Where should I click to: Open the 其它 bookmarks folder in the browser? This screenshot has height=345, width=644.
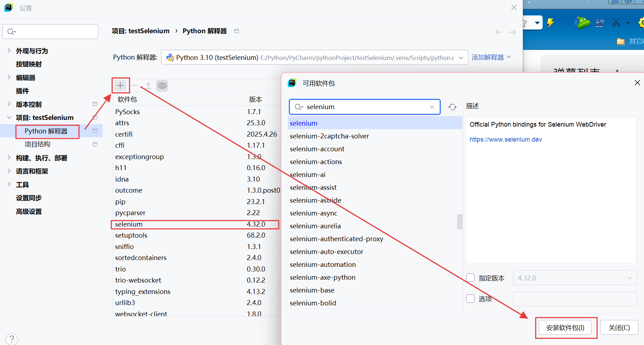[x=630, y=41]
